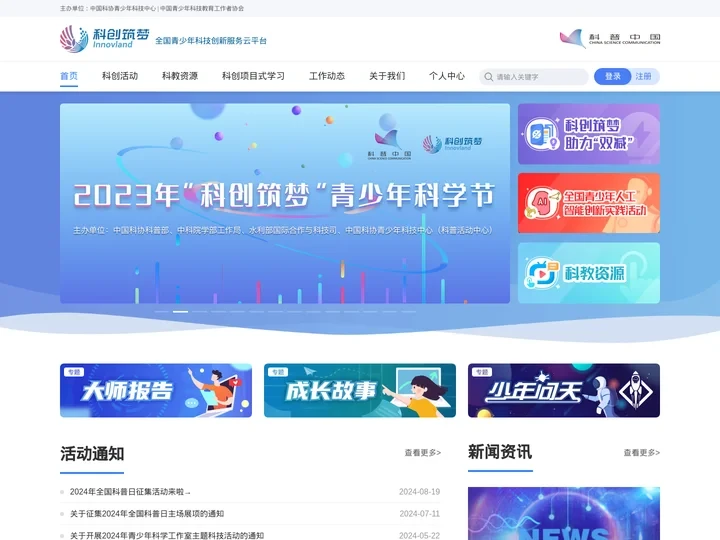Open the 科普中国 logo link
The height and width of the screenshot is (540, 720).
click(x=609, y=39)
